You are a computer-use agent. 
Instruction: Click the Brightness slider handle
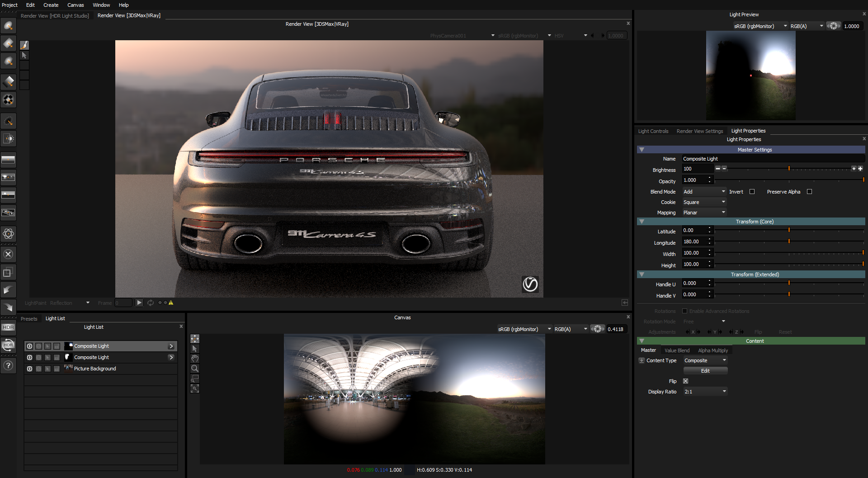[789, 169]
